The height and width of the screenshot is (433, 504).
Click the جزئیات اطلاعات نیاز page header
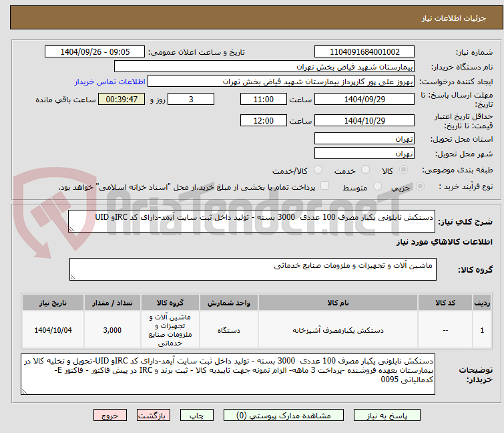pyautogui.click(x=453, y=18)
